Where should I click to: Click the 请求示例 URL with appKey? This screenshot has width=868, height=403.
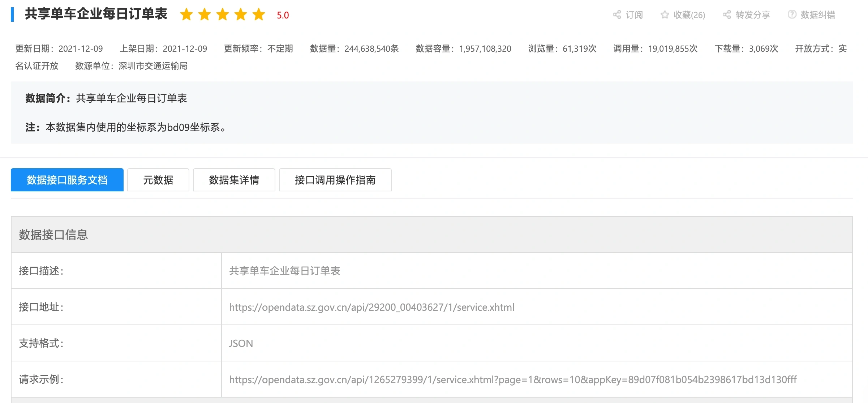pos(512,379)
